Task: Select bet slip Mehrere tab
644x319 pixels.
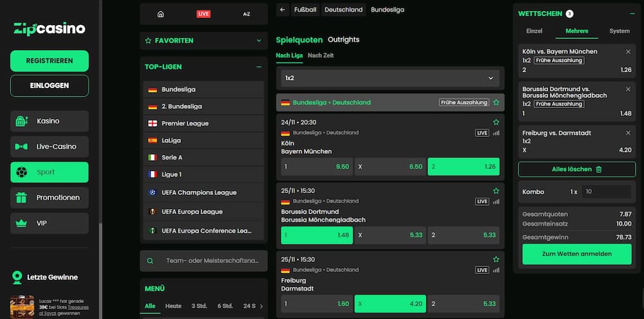Action: (576, 31)
